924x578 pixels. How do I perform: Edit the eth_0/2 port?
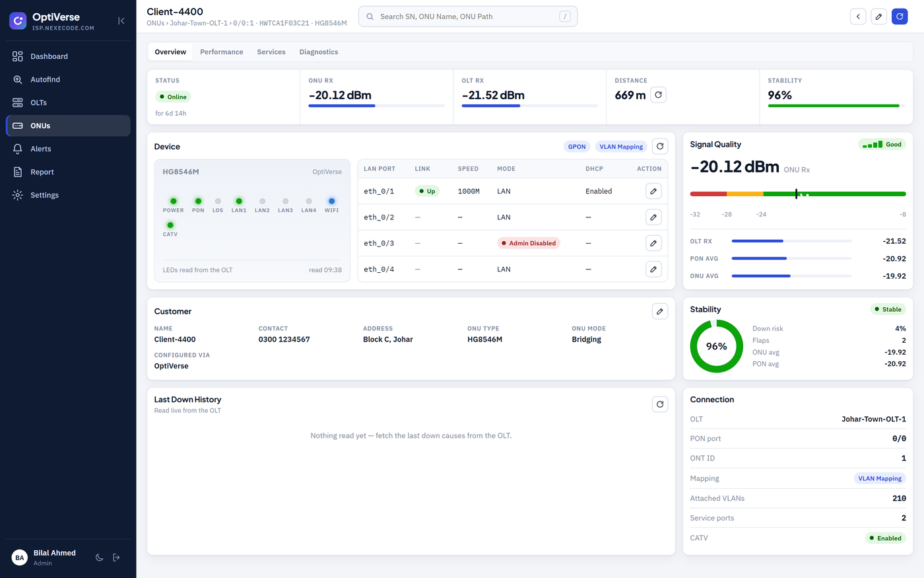(x=653, y=217)
